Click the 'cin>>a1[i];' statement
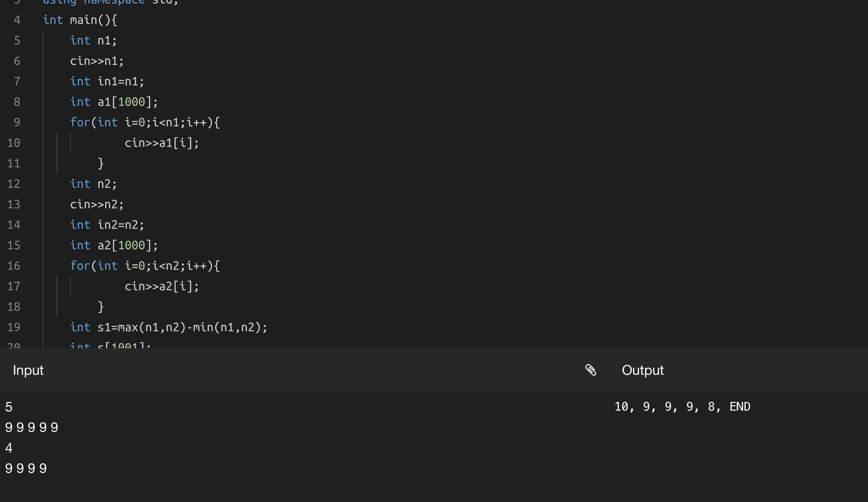 162,143
